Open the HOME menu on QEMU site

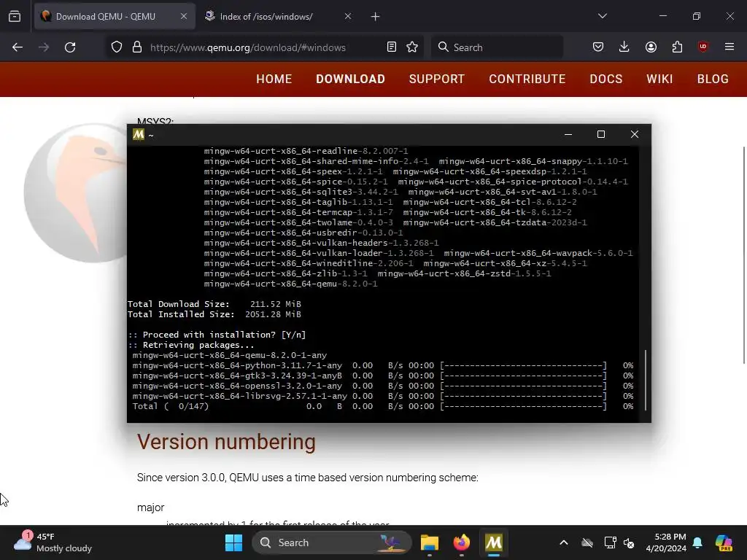[274, 79]
